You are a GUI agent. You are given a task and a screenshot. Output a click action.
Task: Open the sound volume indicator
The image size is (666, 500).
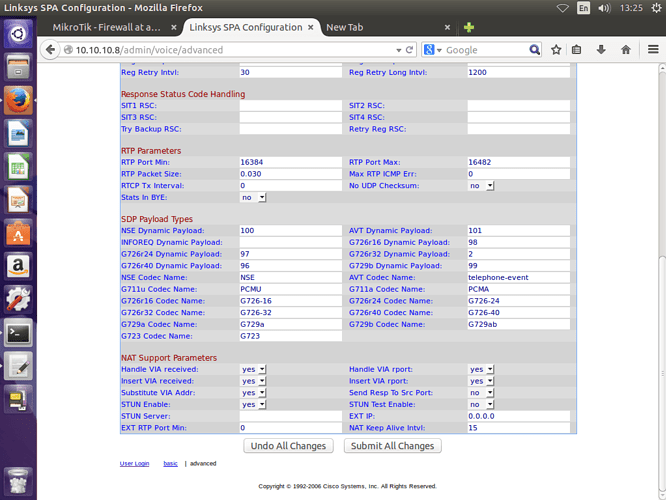pos(604,8)
